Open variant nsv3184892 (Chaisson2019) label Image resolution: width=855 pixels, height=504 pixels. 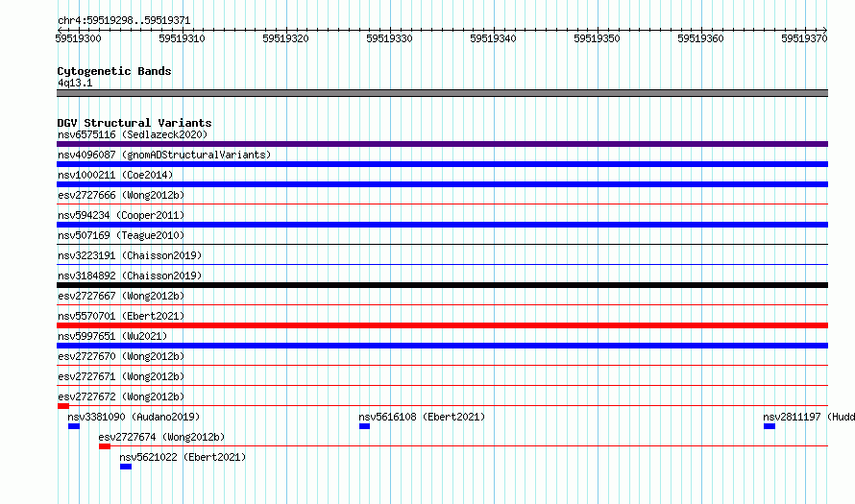[x=130, y=276]
